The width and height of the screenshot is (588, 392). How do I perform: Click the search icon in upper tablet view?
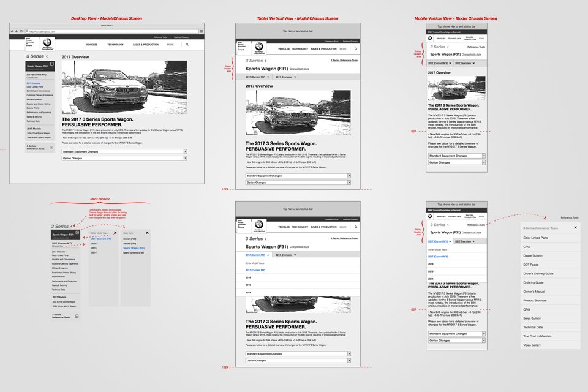(356, 49)
